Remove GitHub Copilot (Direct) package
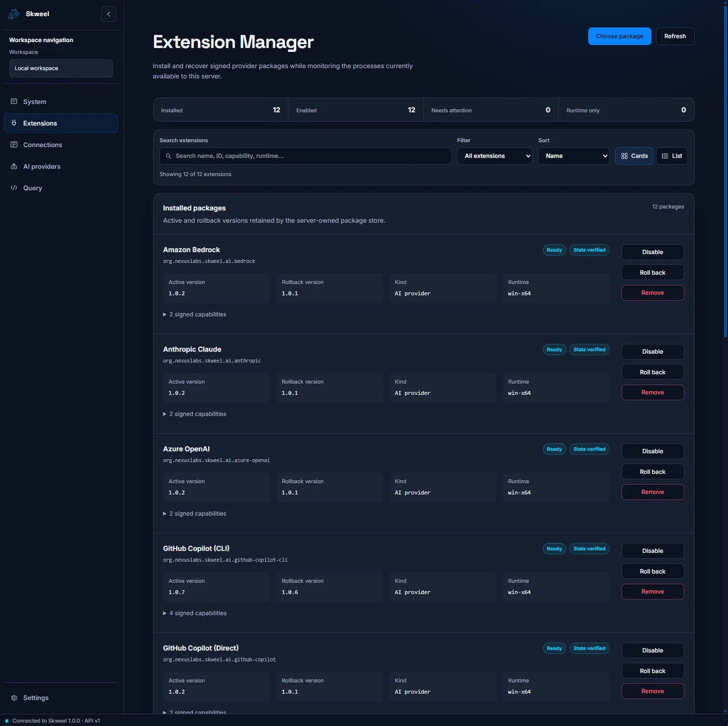Image resolution: width=728 pixels, height=726 pixels. (653, 691)
